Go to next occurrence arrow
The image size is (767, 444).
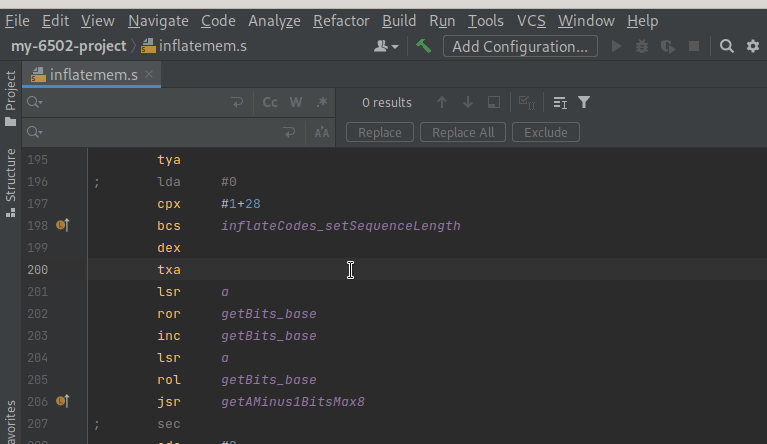467,102
